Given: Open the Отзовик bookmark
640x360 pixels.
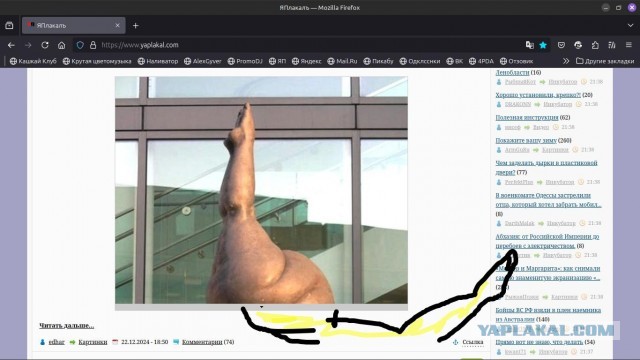Looking at the screenshot, I should [517, 61].
